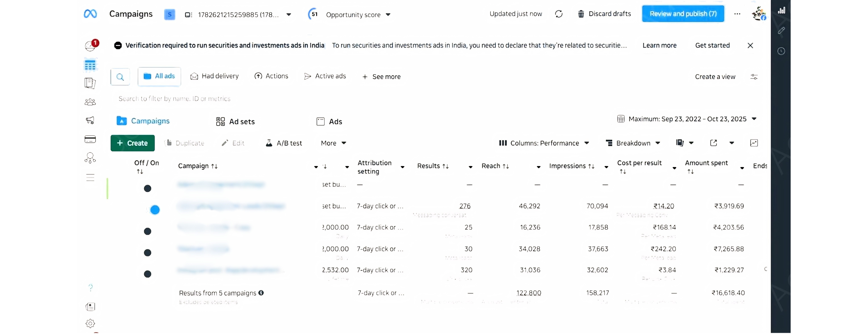Open the history clock in right panel
Screen dimensions: 868x334
point(781,51)
